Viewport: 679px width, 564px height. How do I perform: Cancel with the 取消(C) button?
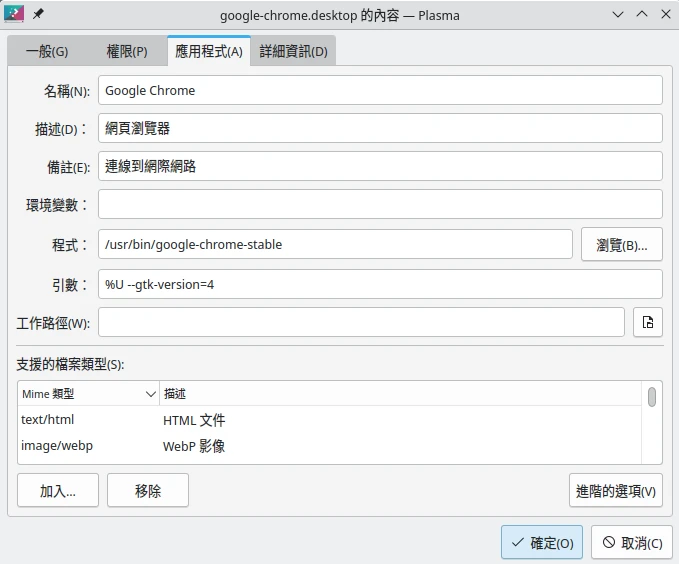632,542
